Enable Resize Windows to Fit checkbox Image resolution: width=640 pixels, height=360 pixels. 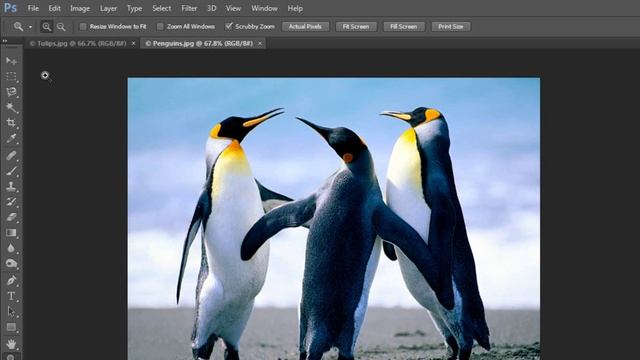[83, 27]
